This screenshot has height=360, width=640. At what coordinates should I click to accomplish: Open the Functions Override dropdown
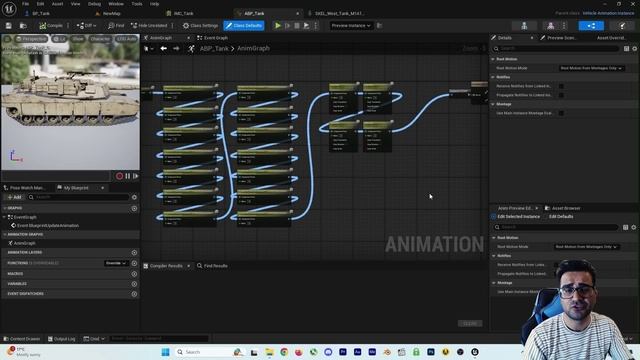tap(116, 263)
